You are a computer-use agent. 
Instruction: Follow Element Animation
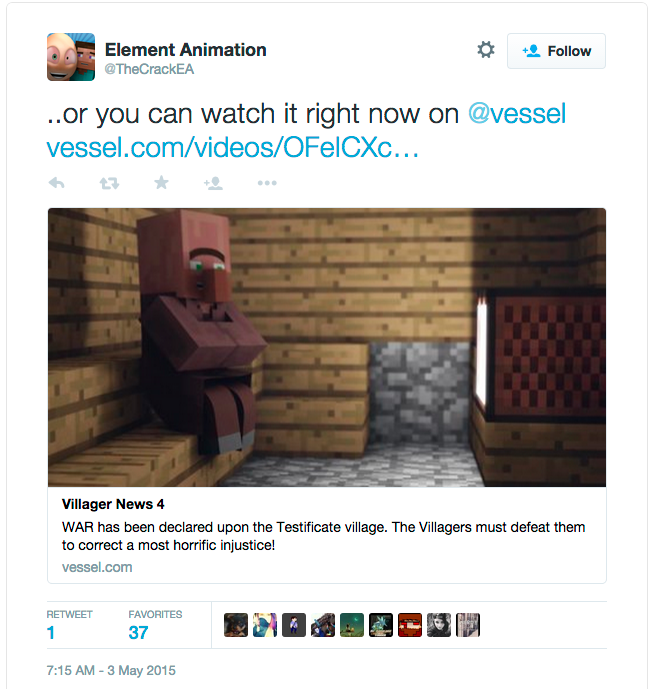[556, 51]
